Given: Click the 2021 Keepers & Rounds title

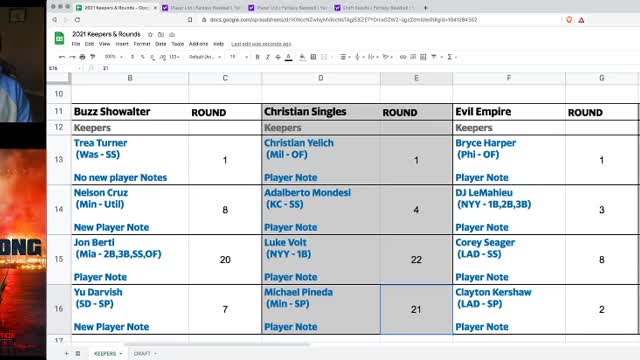Looking at the screenshot, I should [x=106, y=34].
